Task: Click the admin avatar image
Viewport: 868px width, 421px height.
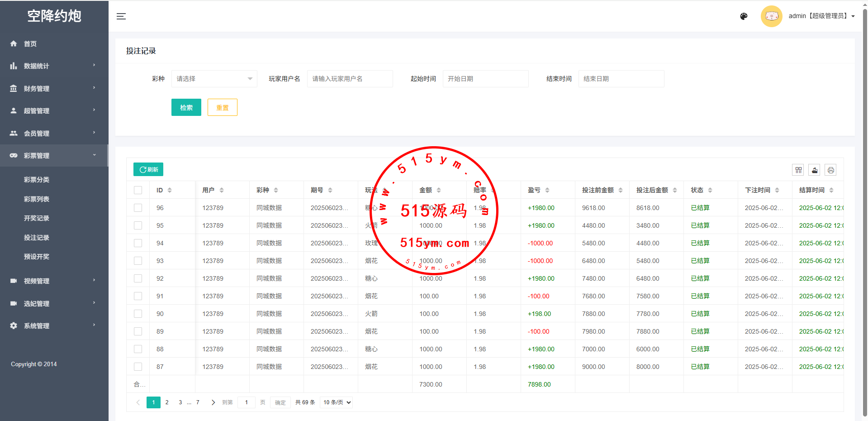Action: point(771,16)
